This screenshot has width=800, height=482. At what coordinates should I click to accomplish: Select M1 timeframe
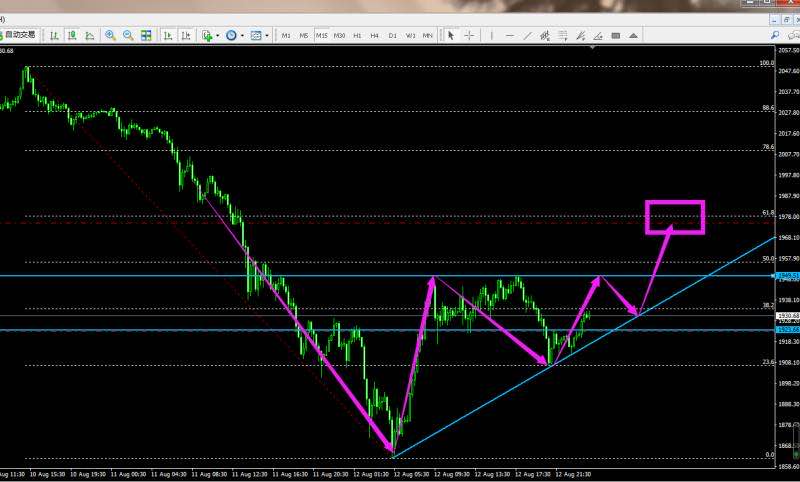286,35
